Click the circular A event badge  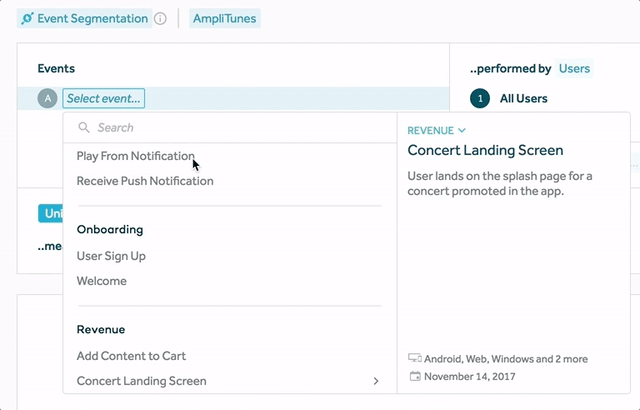(46, 98)
